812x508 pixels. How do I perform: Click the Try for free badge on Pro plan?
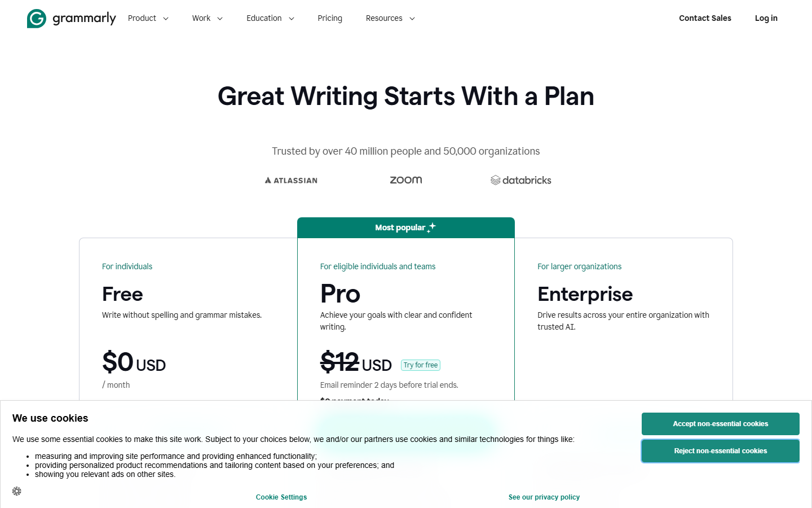(420, 365)
